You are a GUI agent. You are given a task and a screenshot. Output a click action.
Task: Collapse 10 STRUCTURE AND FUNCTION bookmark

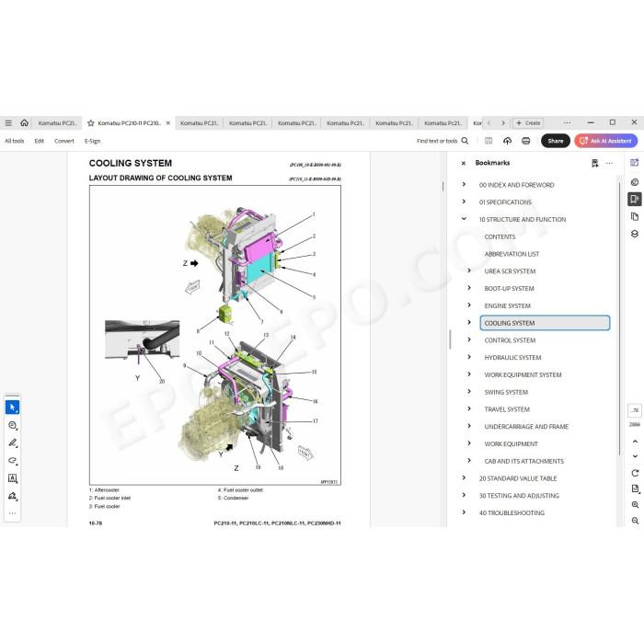464,219
